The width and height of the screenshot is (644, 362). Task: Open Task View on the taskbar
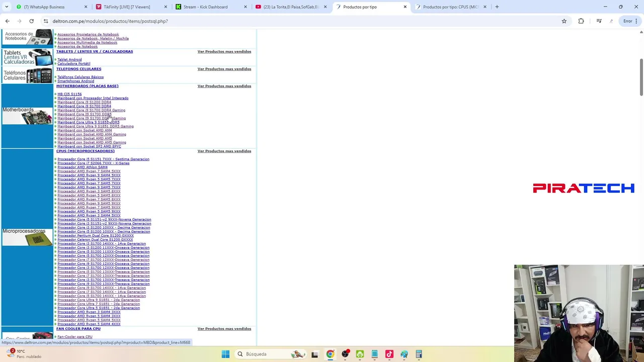tap(314, 354)
